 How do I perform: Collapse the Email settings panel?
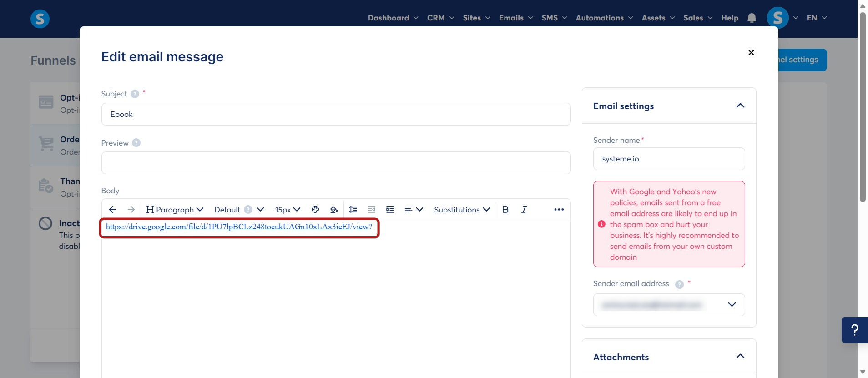coord(740,106)
